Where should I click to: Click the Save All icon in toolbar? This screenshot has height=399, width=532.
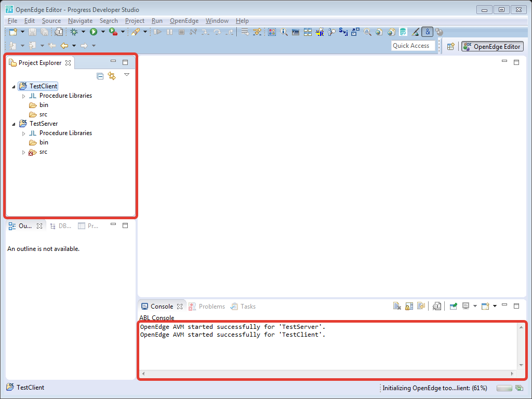[44, 32]
